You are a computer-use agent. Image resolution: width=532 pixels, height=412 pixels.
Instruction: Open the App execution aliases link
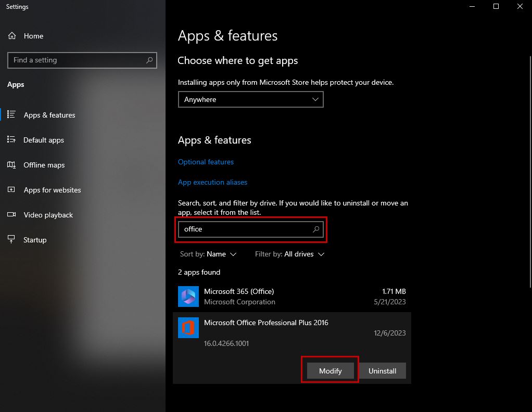pos(213,182)
